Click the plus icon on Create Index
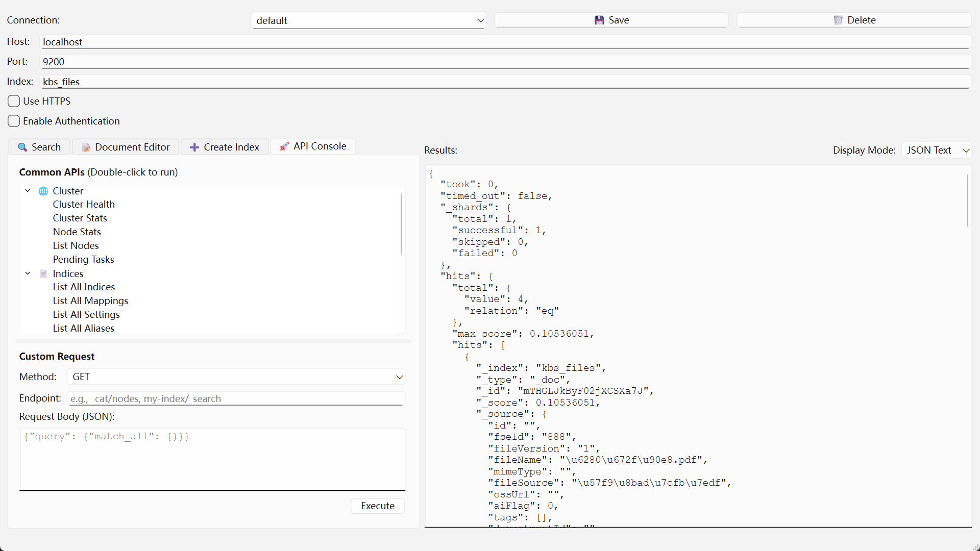This screenshot has width=980, height=551. pos(194,147)
